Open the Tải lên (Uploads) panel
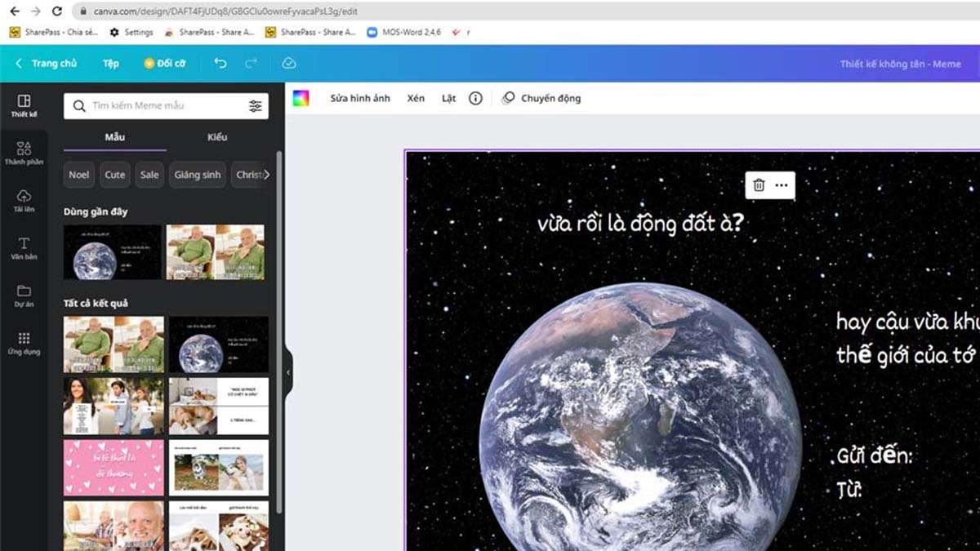The width and height of the screenshot is (980, 551). [x=23, y=200]
